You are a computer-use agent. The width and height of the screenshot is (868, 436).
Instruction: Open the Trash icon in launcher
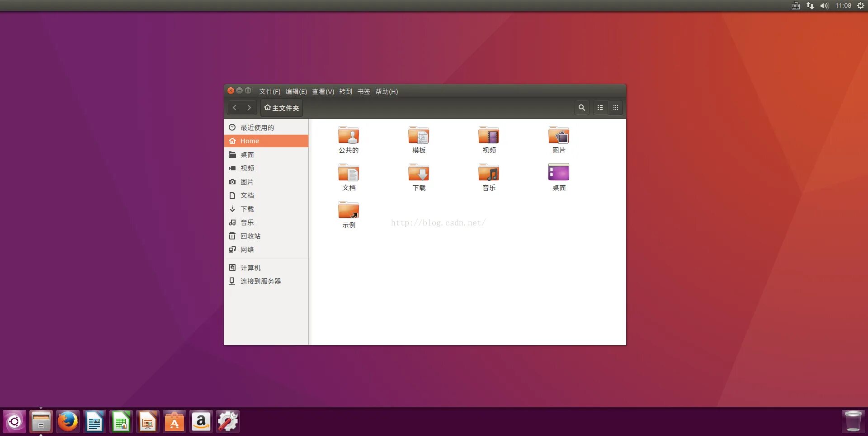(x=853, y=422)
